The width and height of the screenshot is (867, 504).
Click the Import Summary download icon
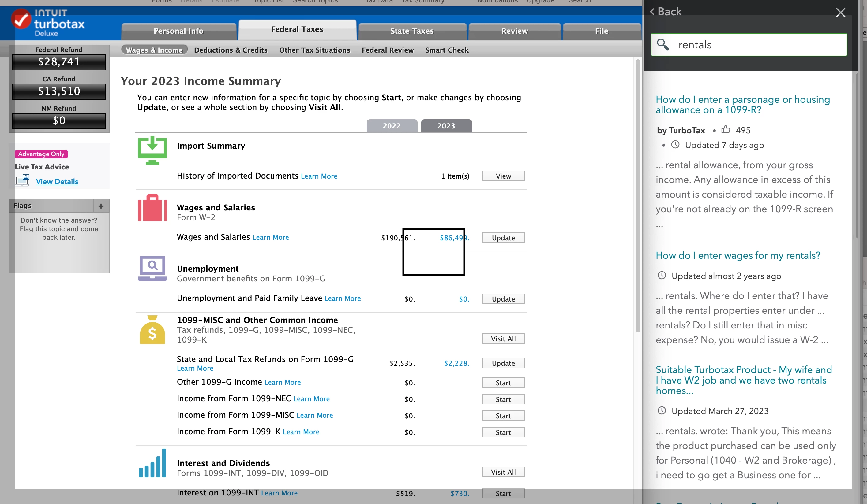152,150
